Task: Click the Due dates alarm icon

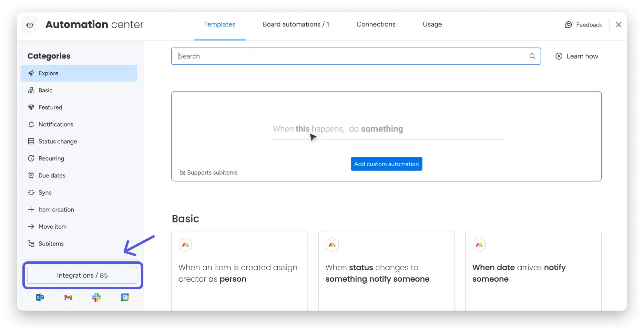Action: 31,176
